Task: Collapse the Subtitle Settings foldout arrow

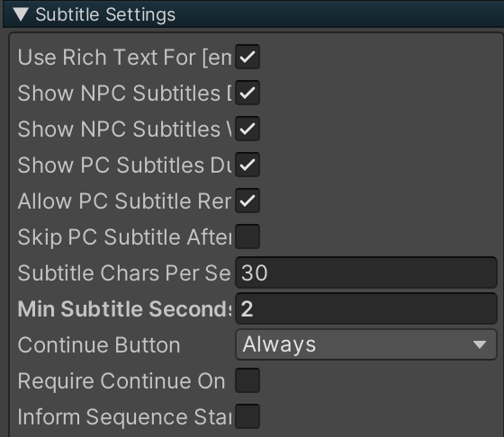Action: point(22,14)
